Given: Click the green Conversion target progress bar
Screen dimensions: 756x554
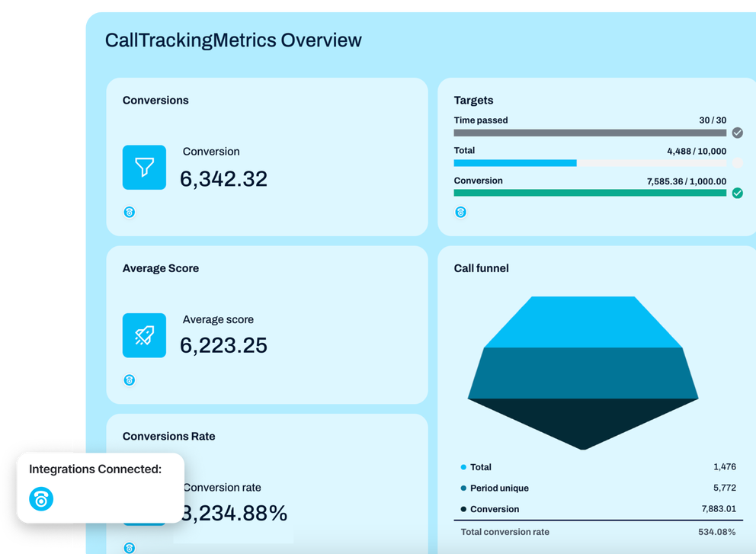Looking at the screenshot, I should 590,193.
